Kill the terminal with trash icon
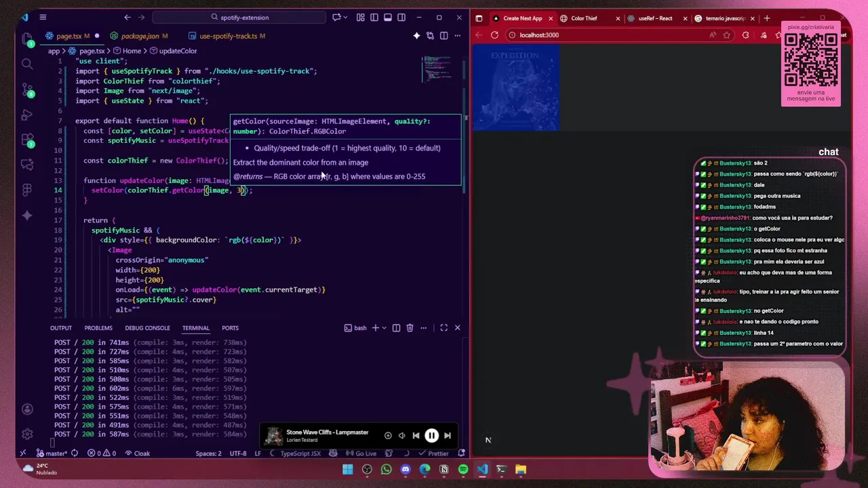The image size is (868, 488). point(410,328)
